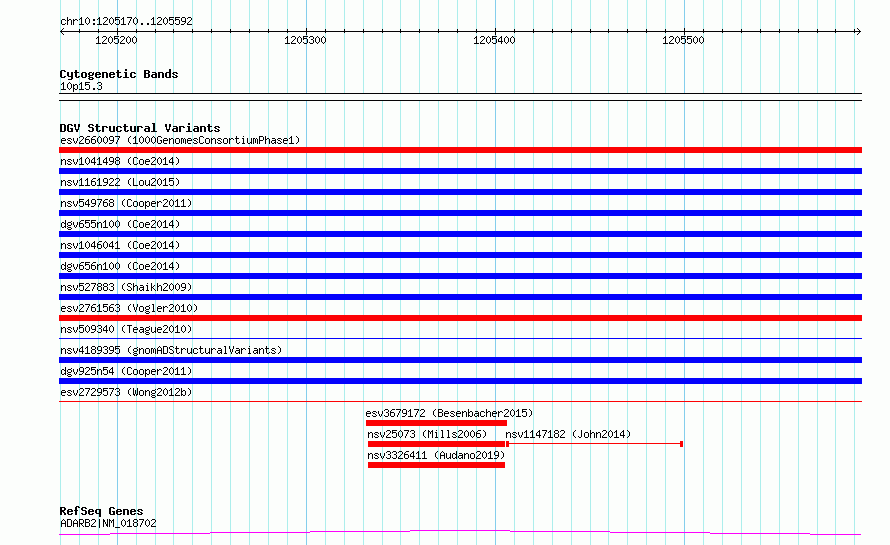Click the left arrow of the ruler
The height and width of the screenshot is (545, 890).
click(62, 31)
